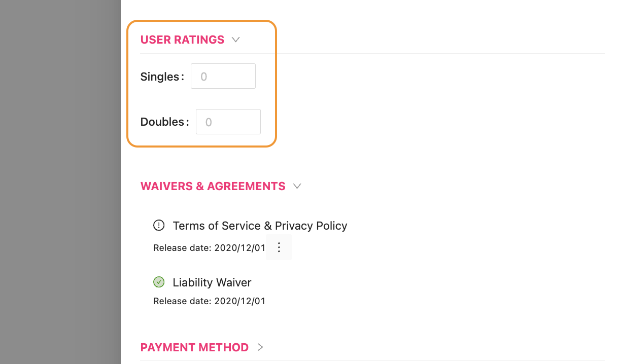Click the Doubles label
This screenshot has width=619, height=364.
click(162, 122)
